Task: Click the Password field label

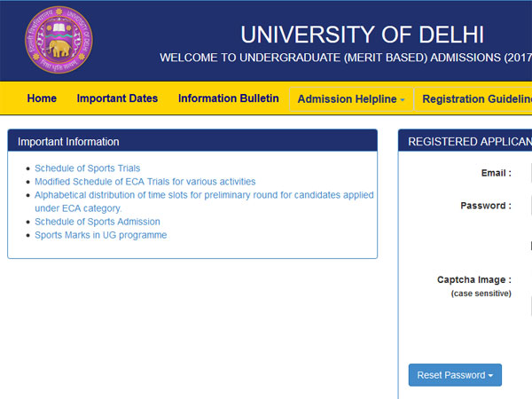Action: (485, 206)
